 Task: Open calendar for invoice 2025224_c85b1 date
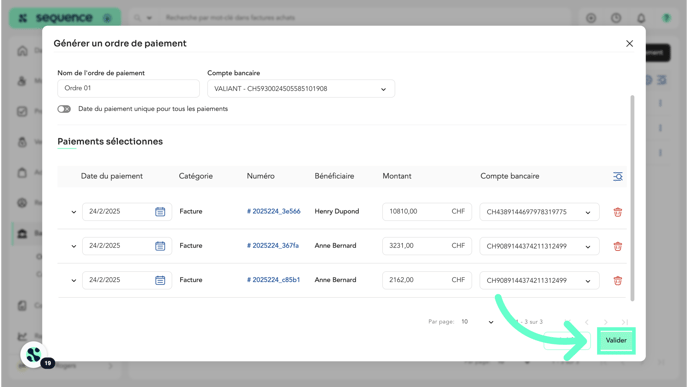[x=160, y=280]
